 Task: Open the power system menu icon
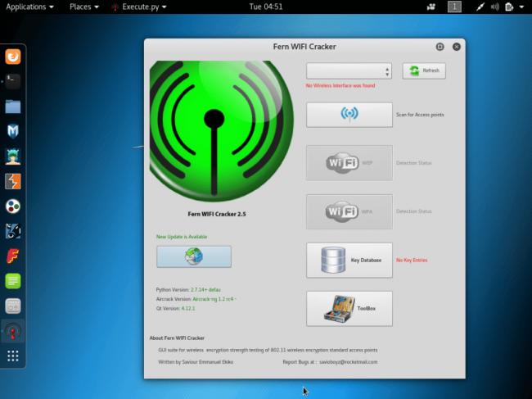[x=509, y=7]
